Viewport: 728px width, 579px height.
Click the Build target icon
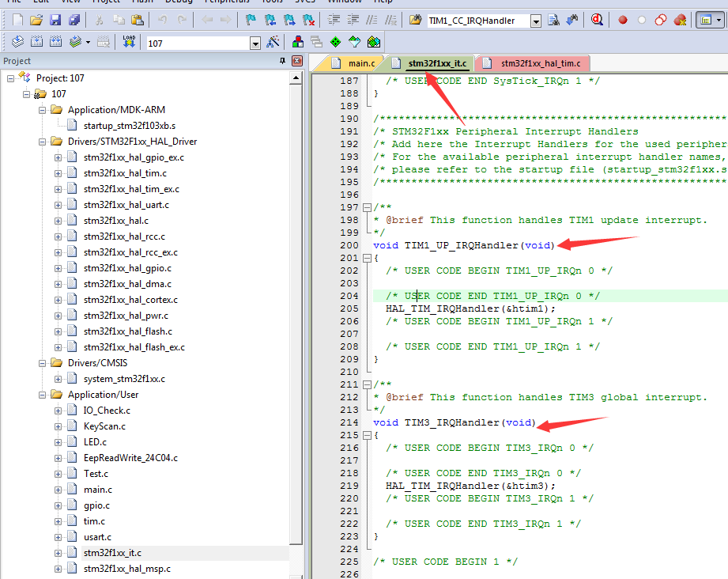coord(36,43)
